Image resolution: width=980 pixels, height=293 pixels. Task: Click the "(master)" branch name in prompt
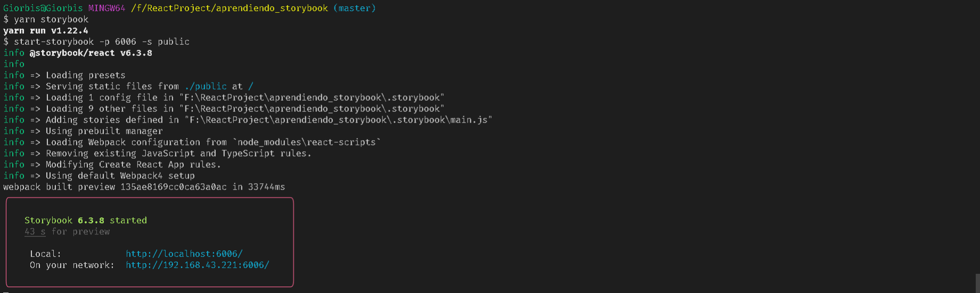pyautogui.click(x=354, y=8)
